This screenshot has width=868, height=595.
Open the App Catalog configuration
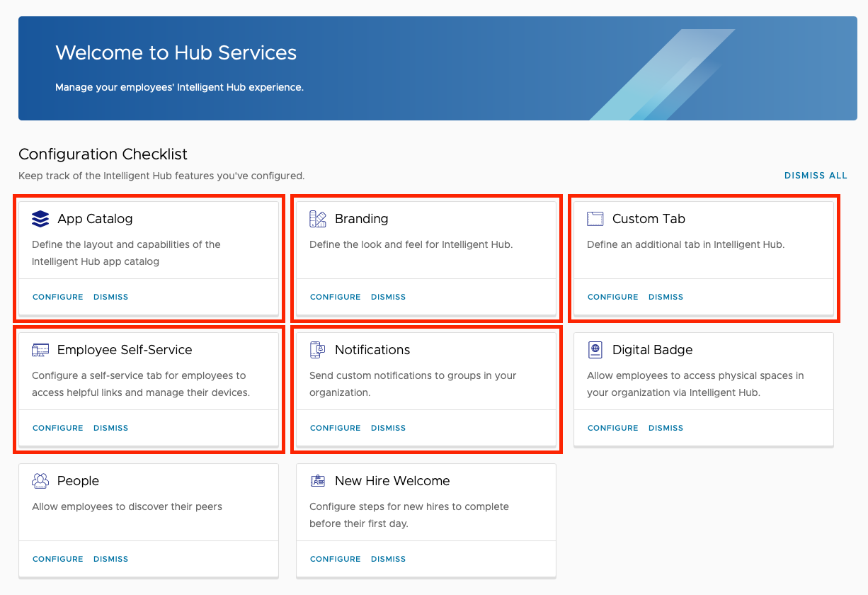[x=57, y=297]
